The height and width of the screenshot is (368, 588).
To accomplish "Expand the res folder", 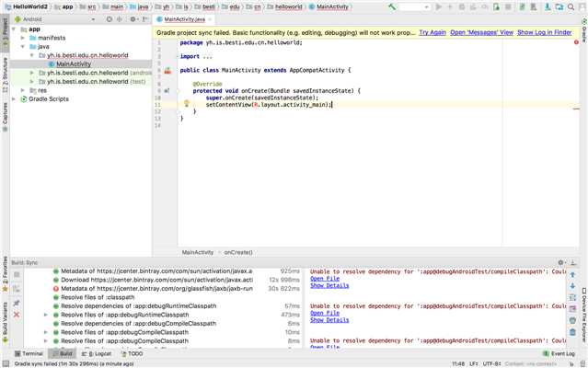I will 23,90.
